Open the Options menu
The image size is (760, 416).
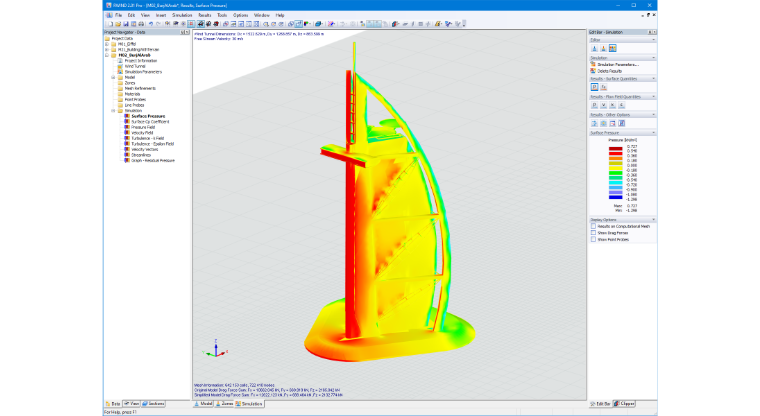[240, 16]
